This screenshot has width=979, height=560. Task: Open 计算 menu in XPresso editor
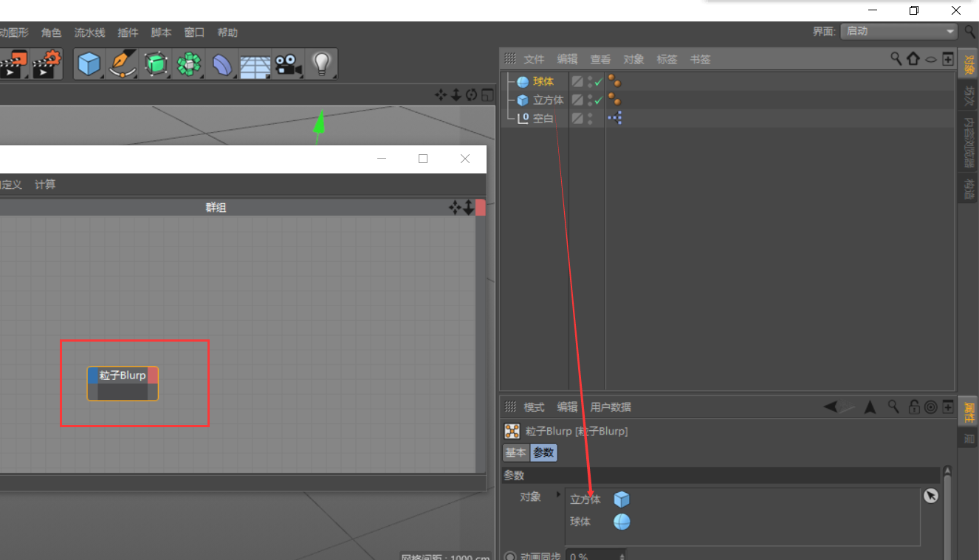(45, 184)
